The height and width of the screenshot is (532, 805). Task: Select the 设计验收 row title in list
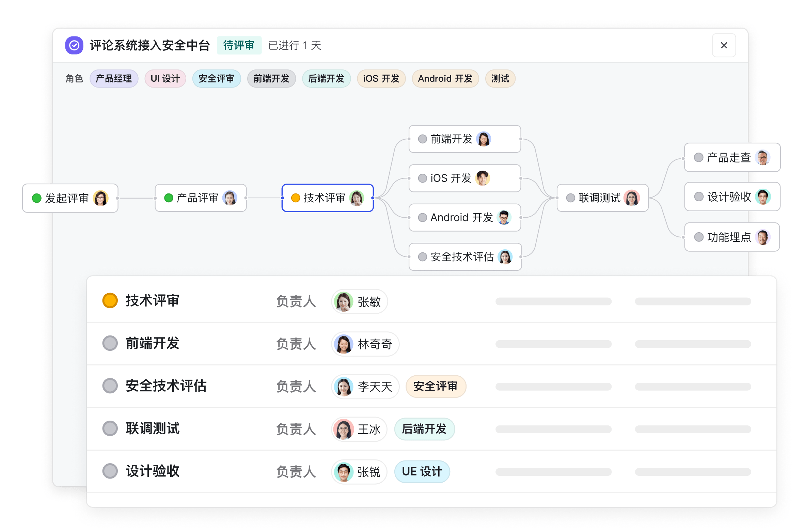(152, 471)
